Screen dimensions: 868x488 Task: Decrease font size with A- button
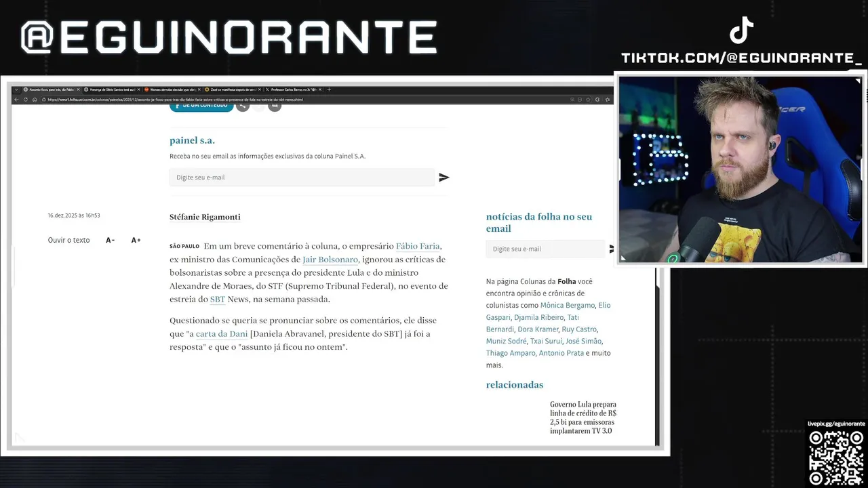pos(110,240)
